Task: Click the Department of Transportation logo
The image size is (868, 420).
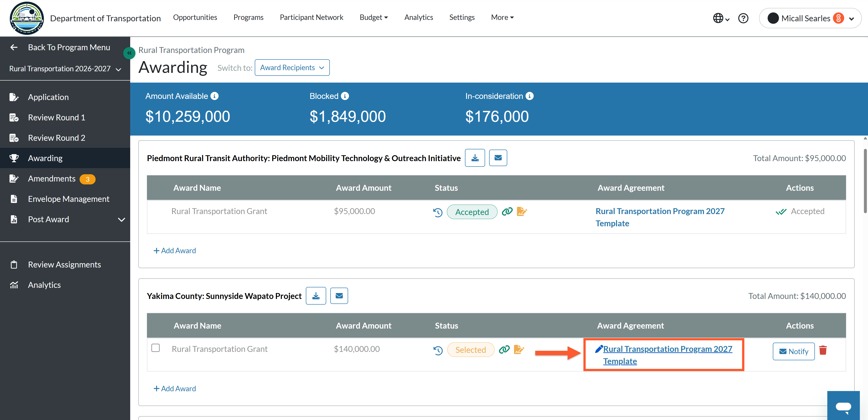Action: coord(27,18)
